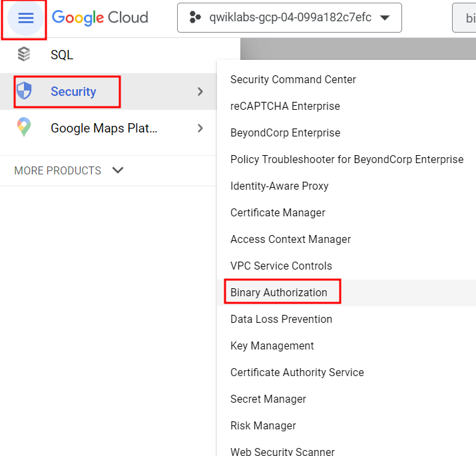The image size is (476, 456).
Task: Open the hamburger navigation menu
Action: pos(25,18)
